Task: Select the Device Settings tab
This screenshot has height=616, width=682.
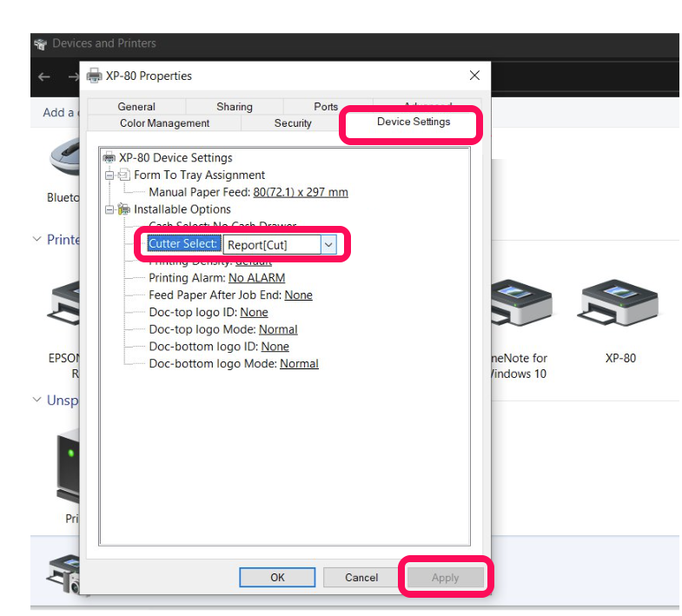Action: coord(414,122)
